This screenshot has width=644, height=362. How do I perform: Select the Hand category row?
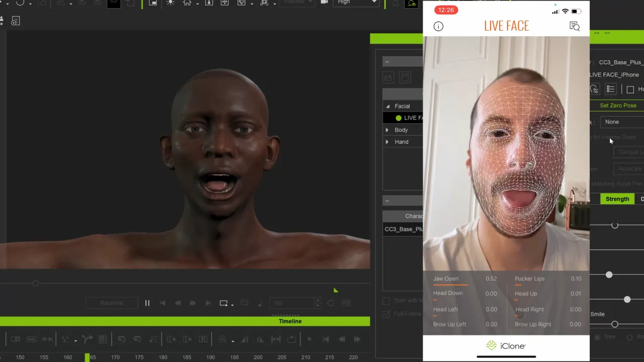[x=403, y=142]
